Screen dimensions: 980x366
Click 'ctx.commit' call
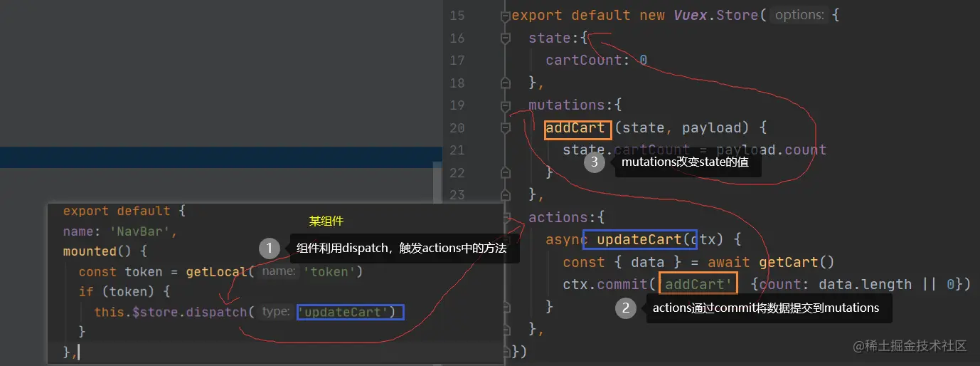pos(605,285)
